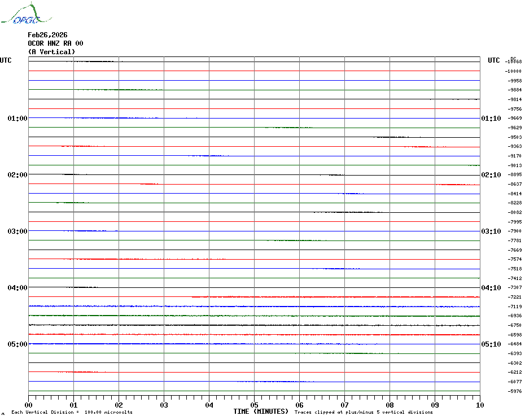
Task: Click the TIME (MINUTES) axis title
Action: pos(261,412)
